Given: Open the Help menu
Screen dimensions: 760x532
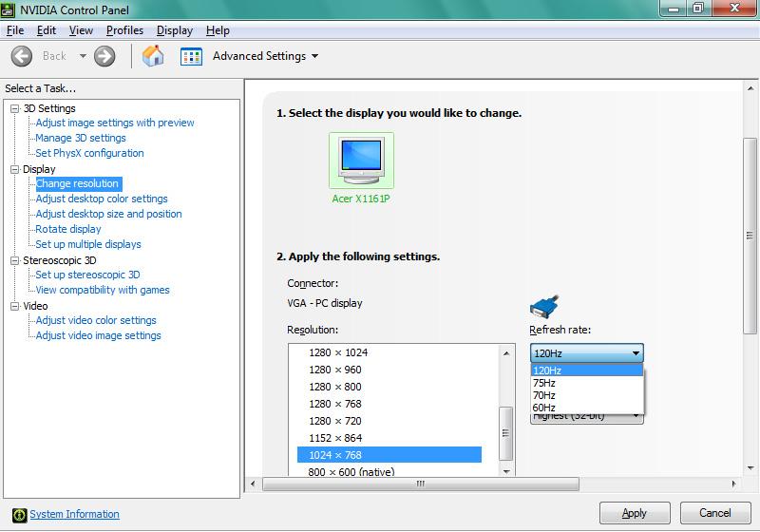Looking at the screenshot, I should point(218,30).
